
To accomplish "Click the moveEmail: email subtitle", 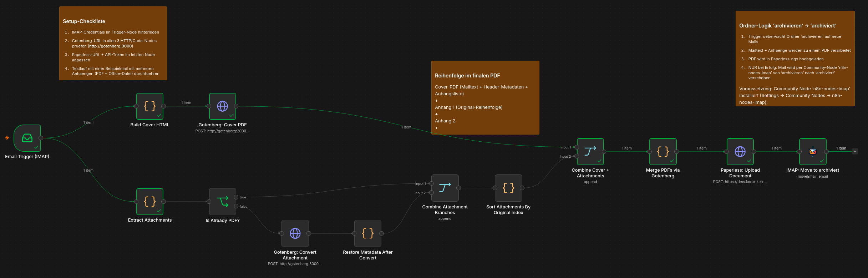I will click(813, 176).
